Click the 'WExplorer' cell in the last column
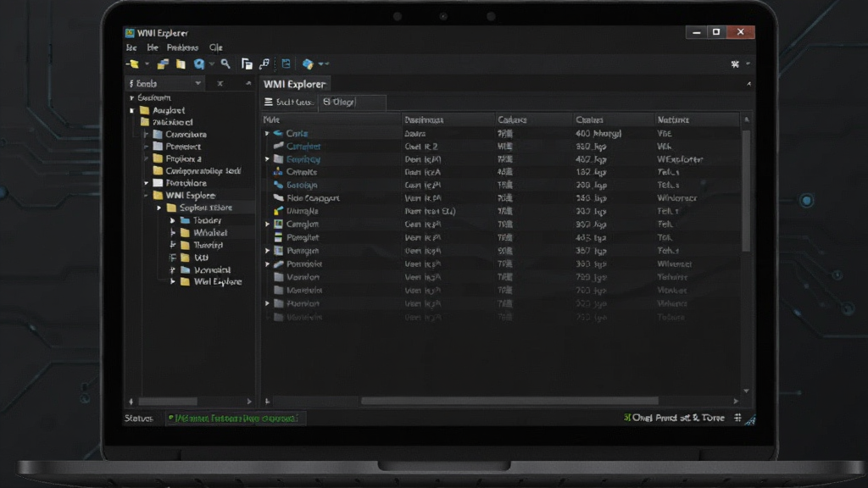The width and height of the screenshot is (868, 488). point(680,159)
